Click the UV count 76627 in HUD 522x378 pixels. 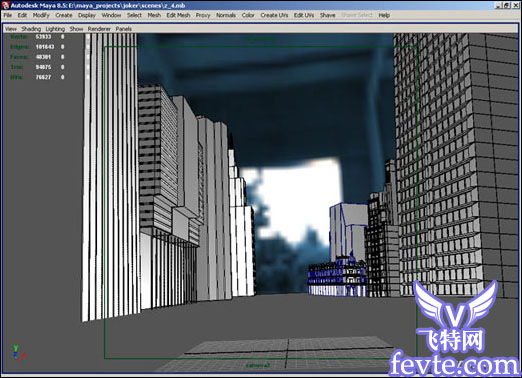click(x=43, y=77)
